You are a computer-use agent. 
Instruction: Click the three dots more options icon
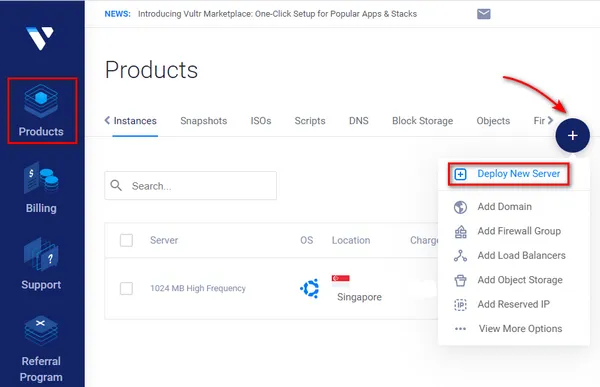[x=460, y=329]
